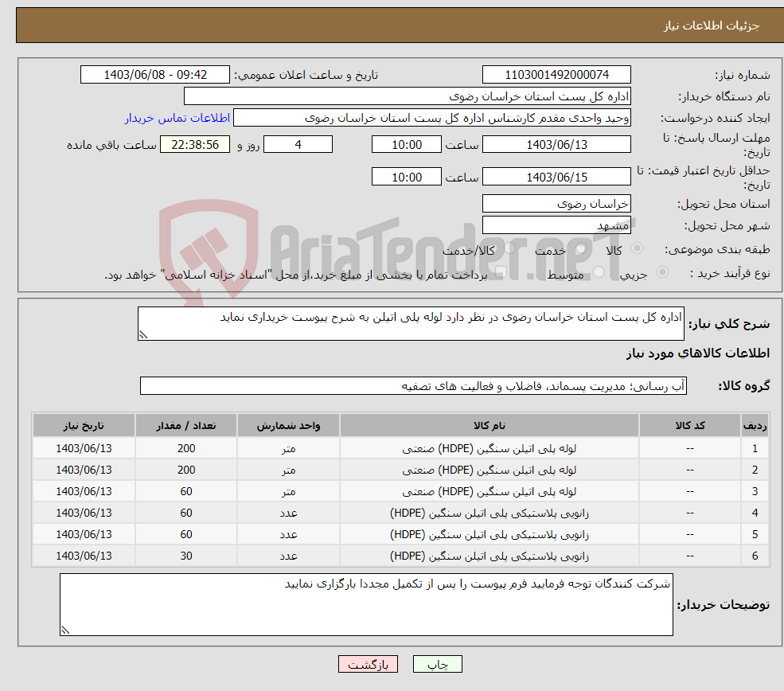The width and height of the screenshot is (784, 691).
Task: Click زانویی پلاستیکی item name in row 6
Action: coord(490,556)
